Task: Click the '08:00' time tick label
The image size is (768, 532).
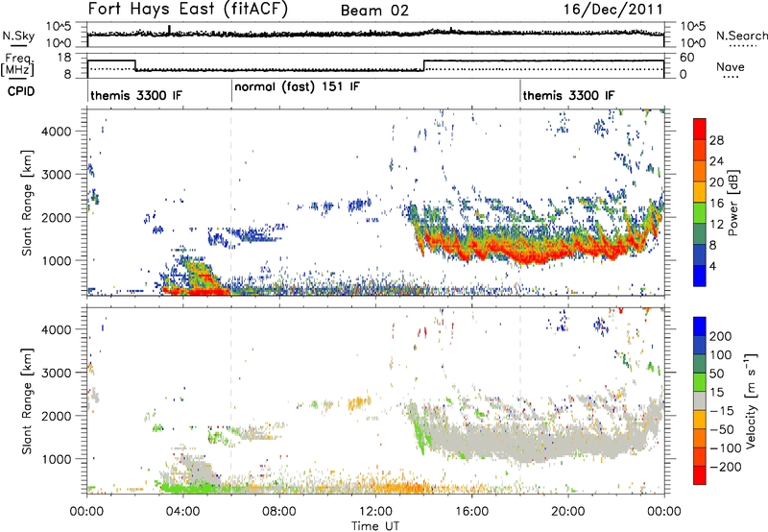Action: (x=279, y=512)
